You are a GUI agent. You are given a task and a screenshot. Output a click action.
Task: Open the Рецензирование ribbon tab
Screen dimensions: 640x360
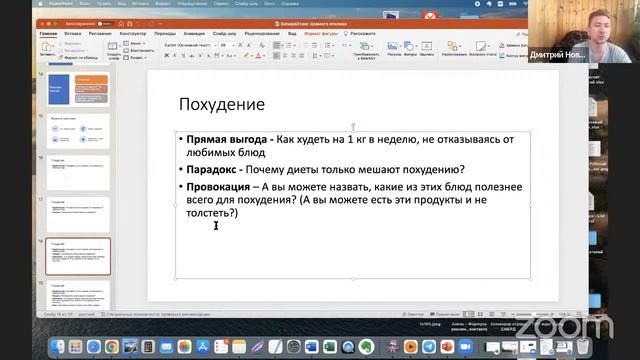point(262,33)
